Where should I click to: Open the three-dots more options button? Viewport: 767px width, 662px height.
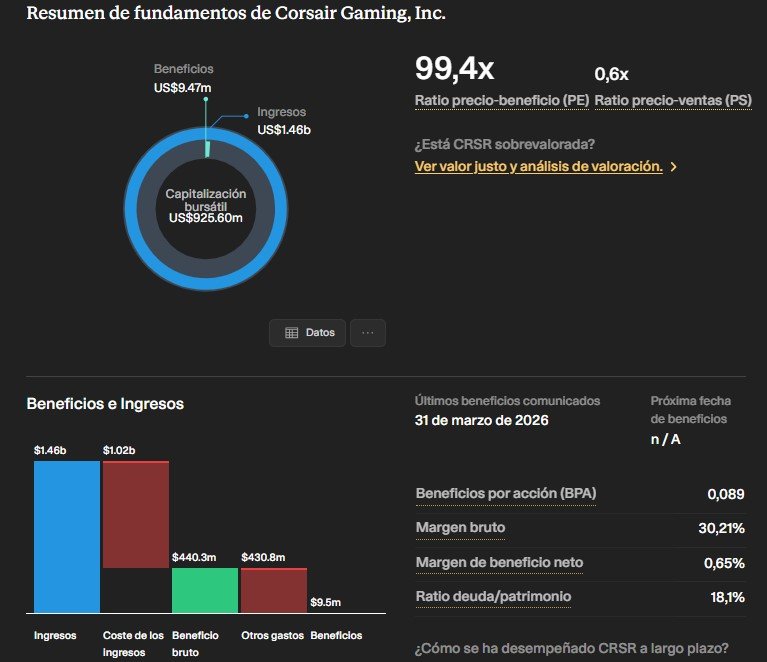(x=368, y=333)
